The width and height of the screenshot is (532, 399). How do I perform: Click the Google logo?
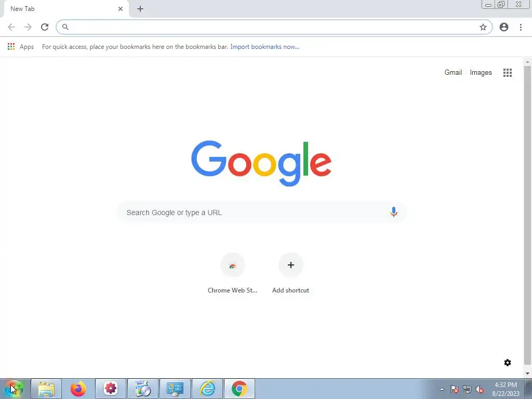coord(261,163)
